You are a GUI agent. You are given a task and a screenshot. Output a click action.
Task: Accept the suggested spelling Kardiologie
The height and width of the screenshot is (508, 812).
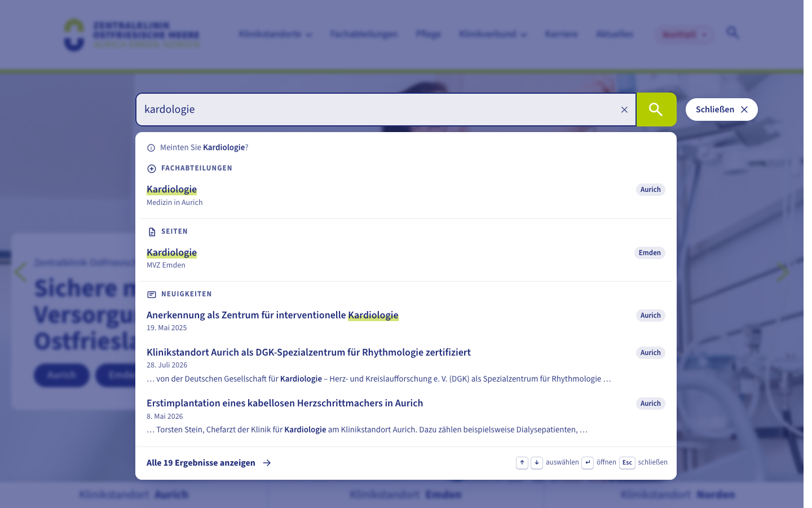coord(224,147)
